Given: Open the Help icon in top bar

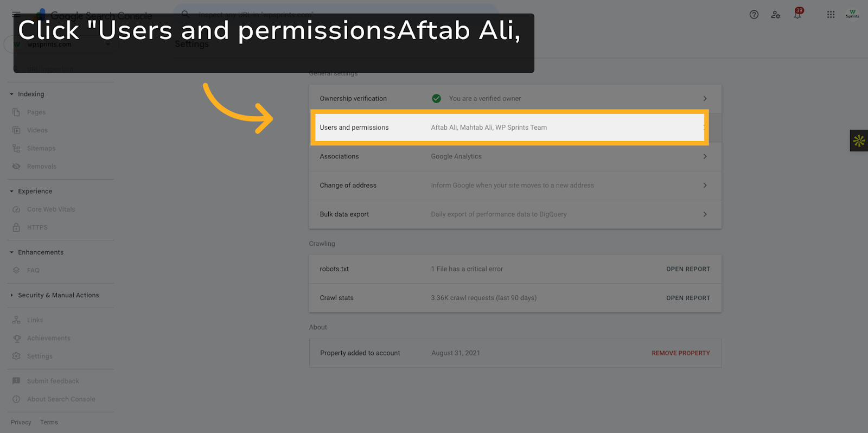Looking at the screenshot, I should pos(754,15).
